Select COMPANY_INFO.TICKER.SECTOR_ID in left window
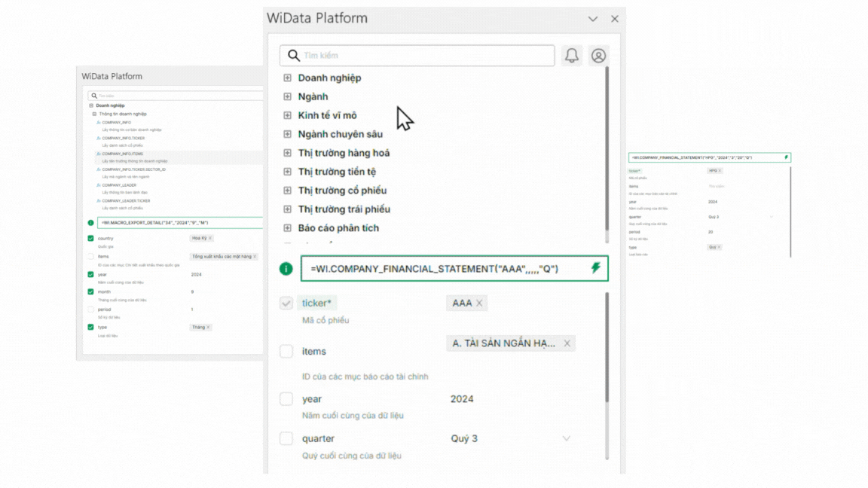 (x=133, y=170)
